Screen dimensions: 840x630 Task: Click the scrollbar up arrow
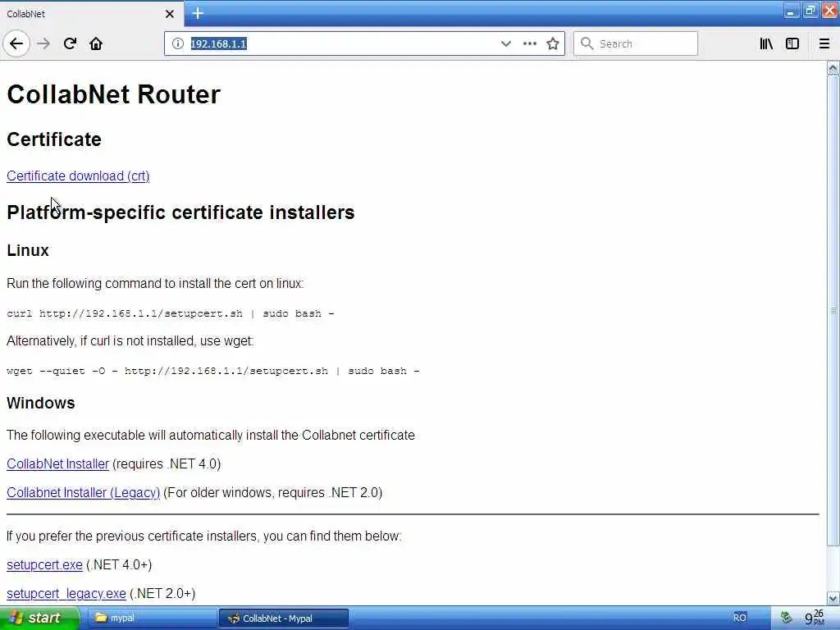833,67
